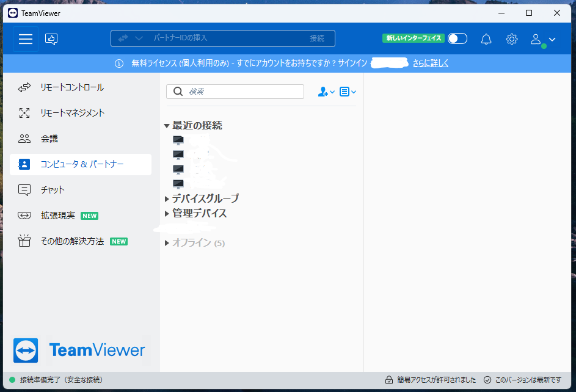This screenshot has height=392, width=576.
Task: Open the settings gear icon
Action: coord(512,39)
